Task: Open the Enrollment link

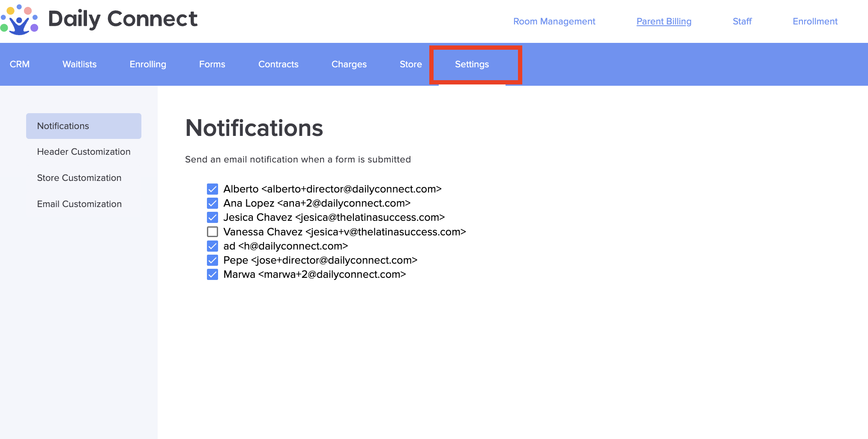Action: tap(815, 21)
